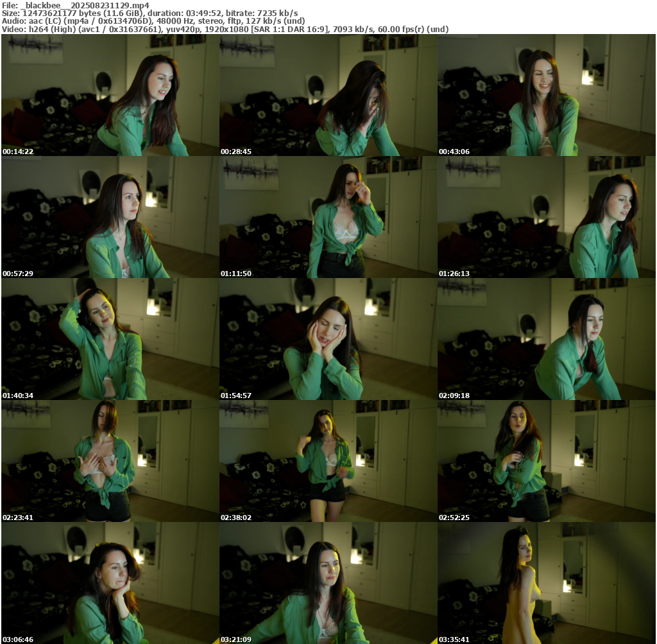This screenshot has width=657, height=644.
Task: Select the thumbnail timestamped 02:52:25
Action: 547,461
